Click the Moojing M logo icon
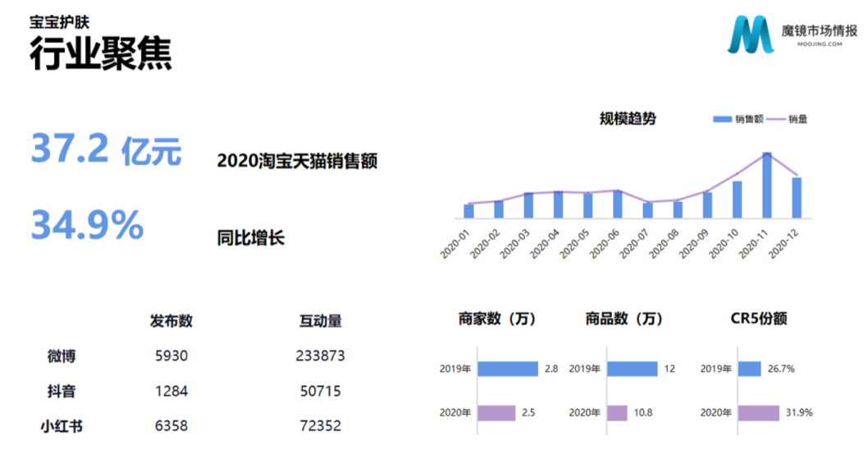868x450 pixels. tap(750, 34)
